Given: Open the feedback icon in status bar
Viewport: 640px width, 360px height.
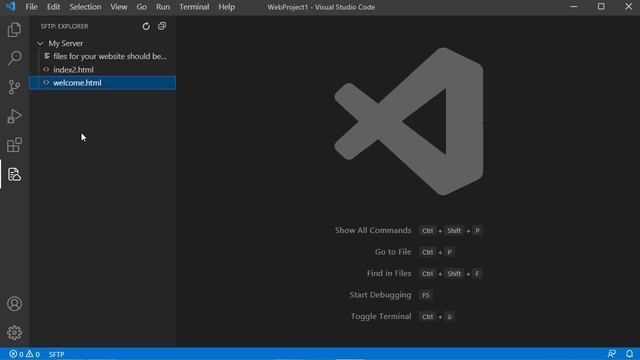Looking at the screenshot, I should (611, 354).
